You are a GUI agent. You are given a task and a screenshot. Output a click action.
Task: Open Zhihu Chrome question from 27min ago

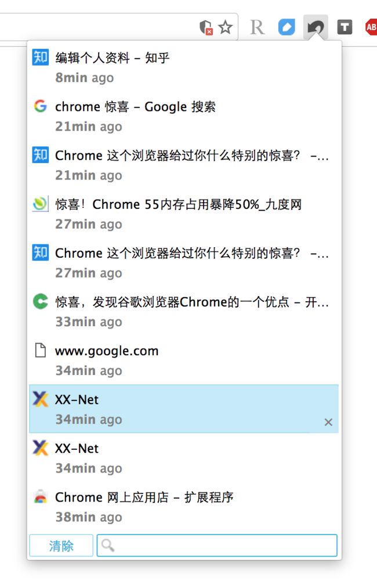tap(184, 262)
